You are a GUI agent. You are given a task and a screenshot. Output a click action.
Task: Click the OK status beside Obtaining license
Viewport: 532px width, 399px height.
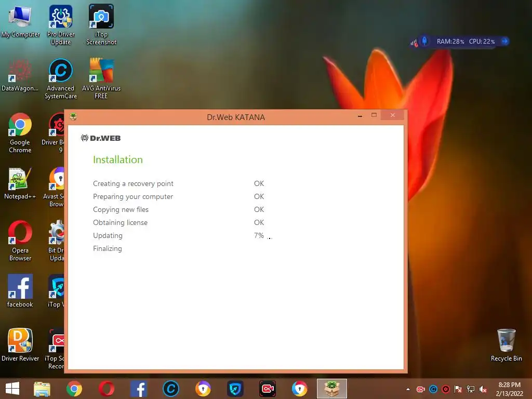click(259, 222)
